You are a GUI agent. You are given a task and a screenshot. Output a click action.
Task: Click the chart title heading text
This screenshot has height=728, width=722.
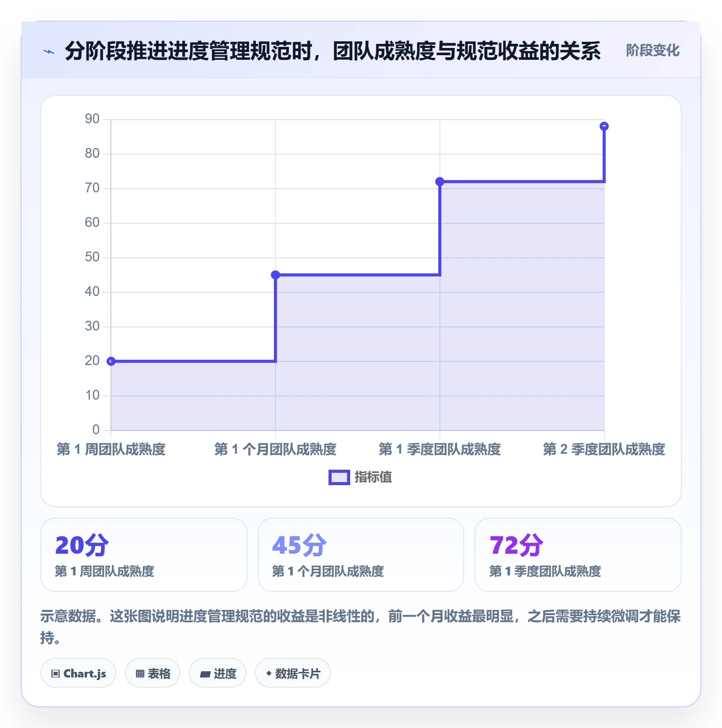333,51
